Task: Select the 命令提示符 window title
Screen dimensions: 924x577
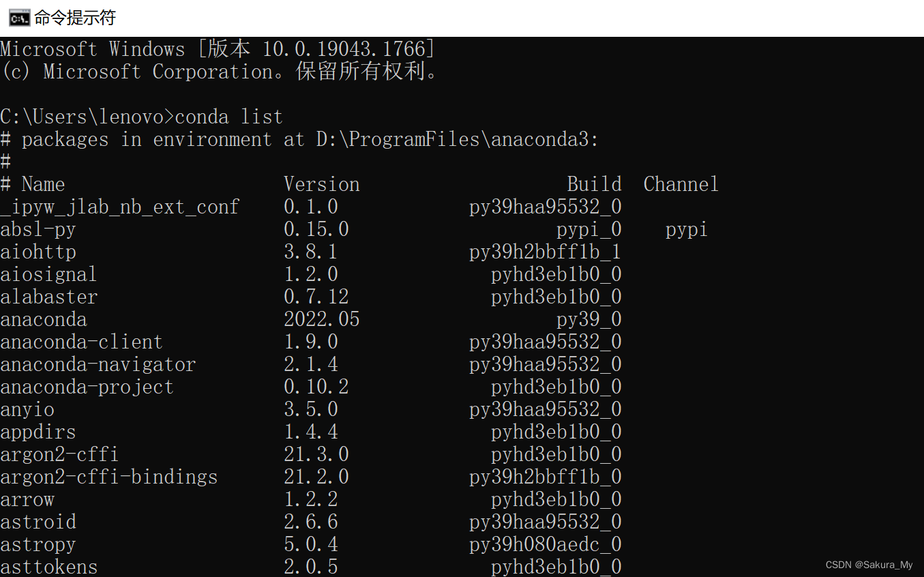Action: pyautogui.click(x=74, y=18)
